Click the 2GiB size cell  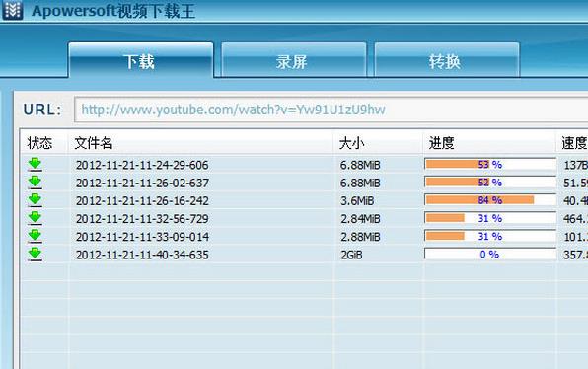point(351,255)
